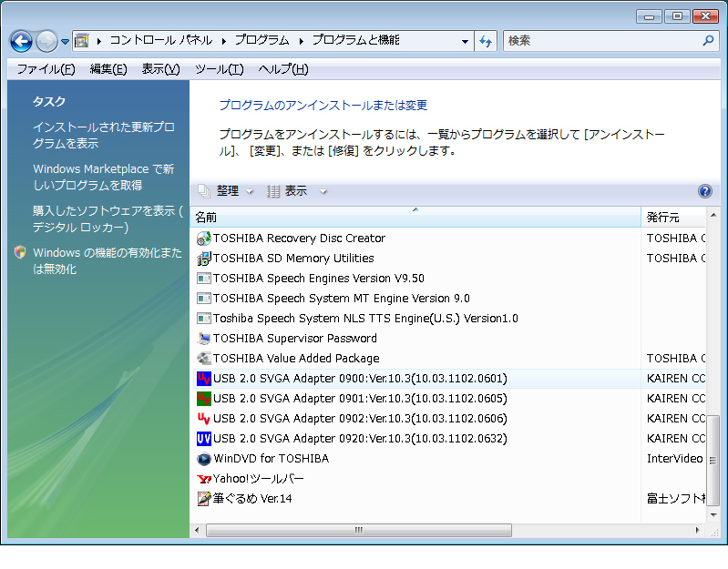Click the Toshiba Speech System NLS TTS Engine icon
The image size is (728, 569).
[x=203, y=318]
